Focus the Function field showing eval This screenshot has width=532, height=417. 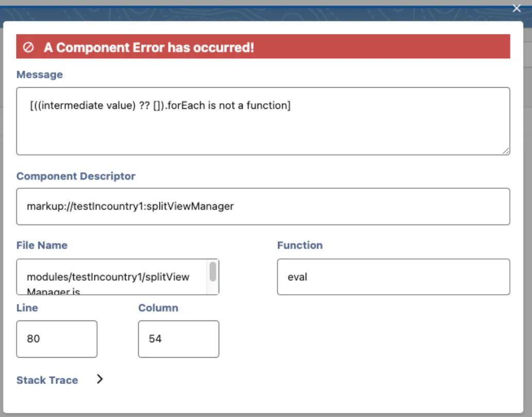click(x=393, y=277)
